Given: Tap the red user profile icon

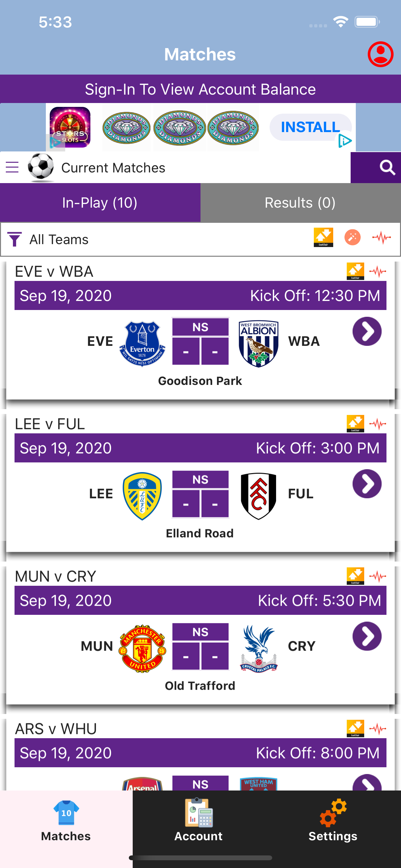Looking at the screenshot, I should tap(380, 54).
